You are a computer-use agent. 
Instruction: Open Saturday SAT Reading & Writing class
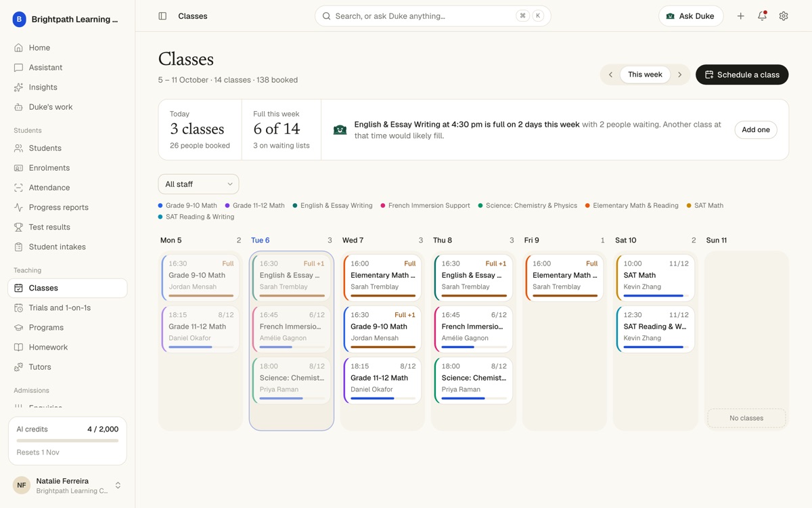click(656, 329)
